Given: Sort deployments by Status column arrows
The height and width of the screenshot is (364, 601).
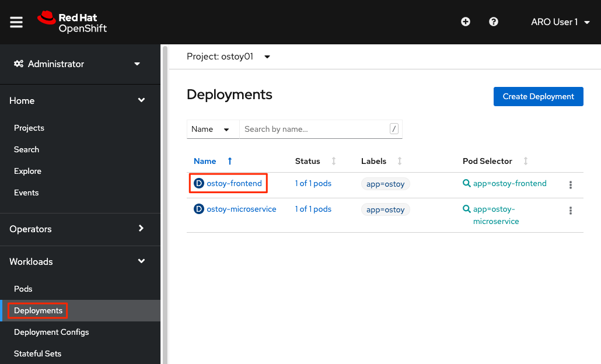Looking at the screenshot, I should click(334, 161).
